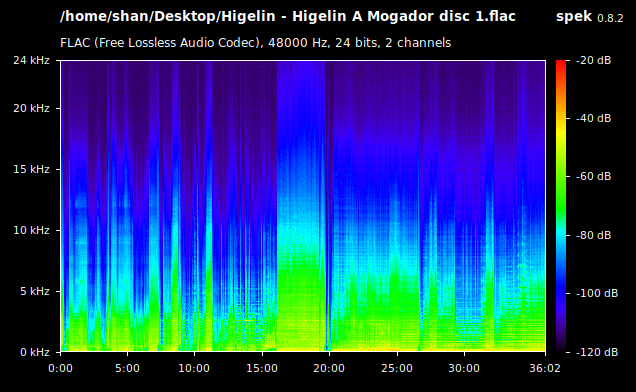Click the dB color gradient legend bar

[x=561, y=206]
